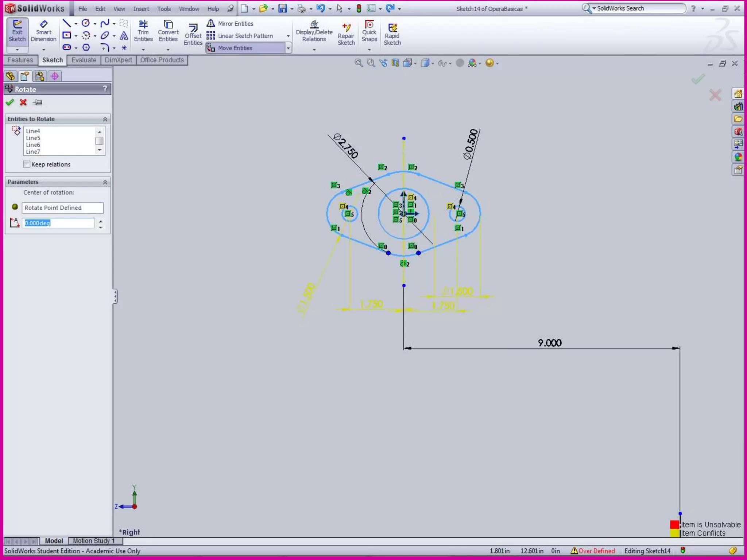
Task: Increase angle with the up stepper arrow
Action: click(x=101, y=221)
